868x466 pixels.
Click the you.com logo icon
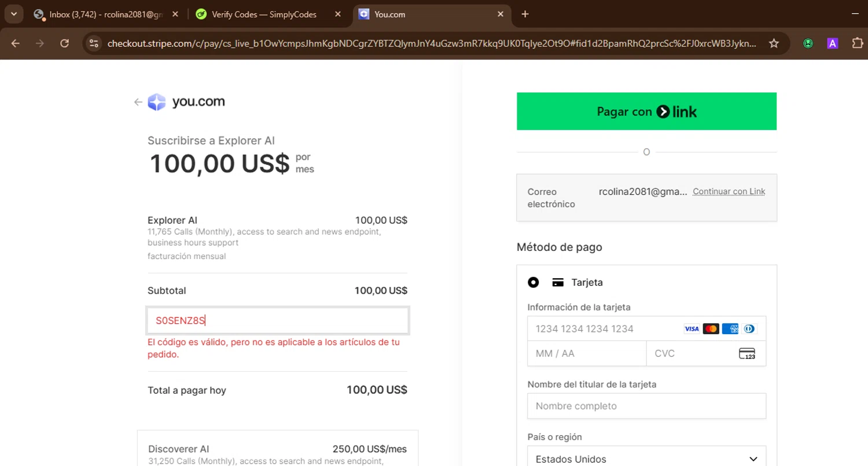[x=157, y=102]
